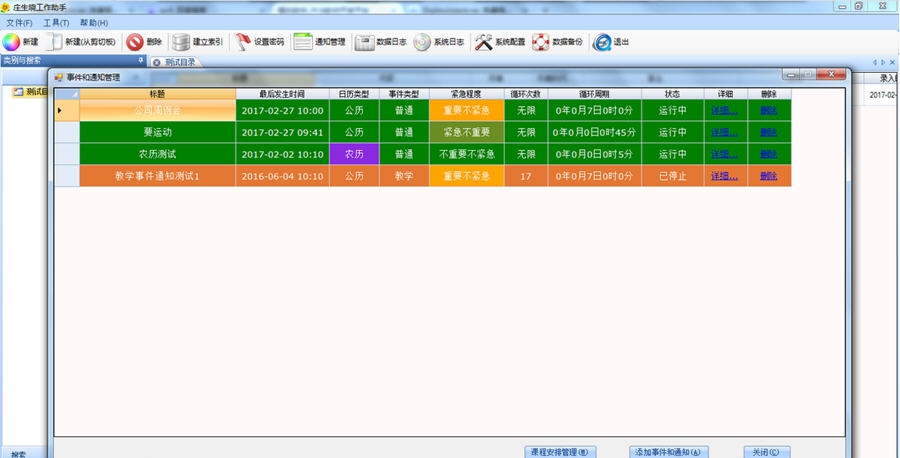
Task: Select the purple 农历 calendar type cell
Action: click(354, 154)
